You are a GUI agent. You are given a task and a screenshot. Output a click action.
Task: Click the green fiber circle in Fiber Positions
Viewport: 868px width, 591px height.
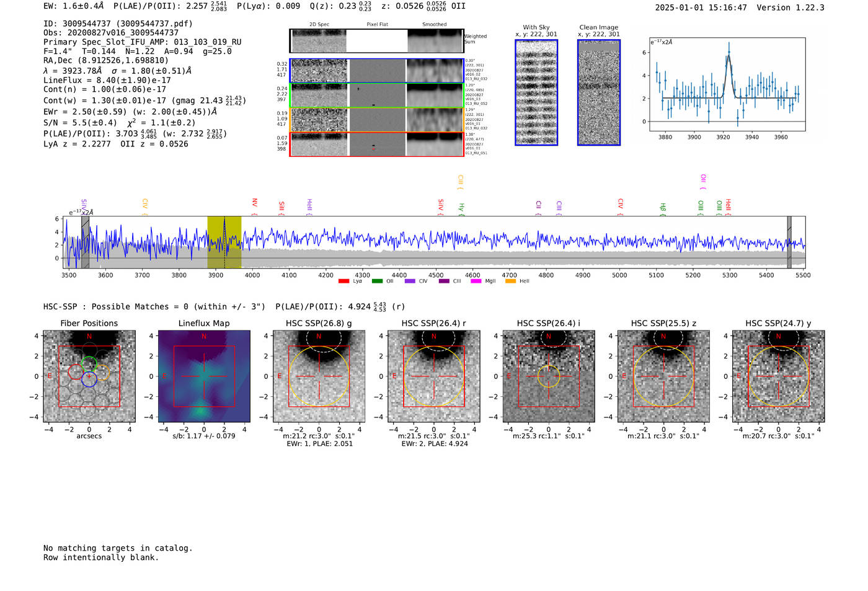click(89, 364)
